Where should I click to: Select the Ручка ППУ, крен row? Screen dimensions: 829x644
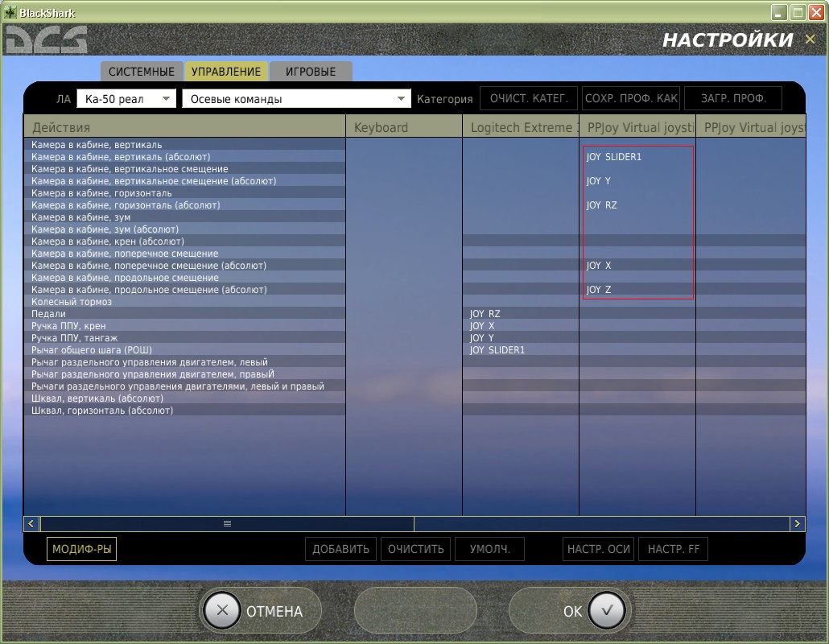point(184,326)
